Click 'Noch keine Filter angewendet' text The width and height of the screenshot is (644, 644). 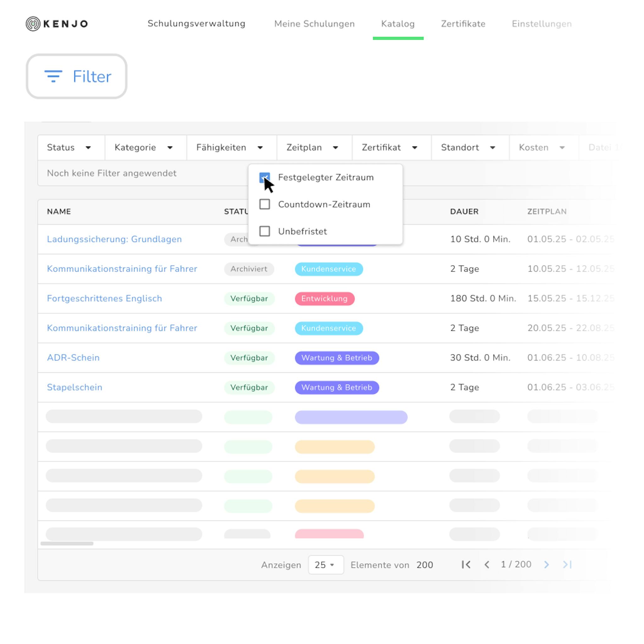(x=112, y=173)
